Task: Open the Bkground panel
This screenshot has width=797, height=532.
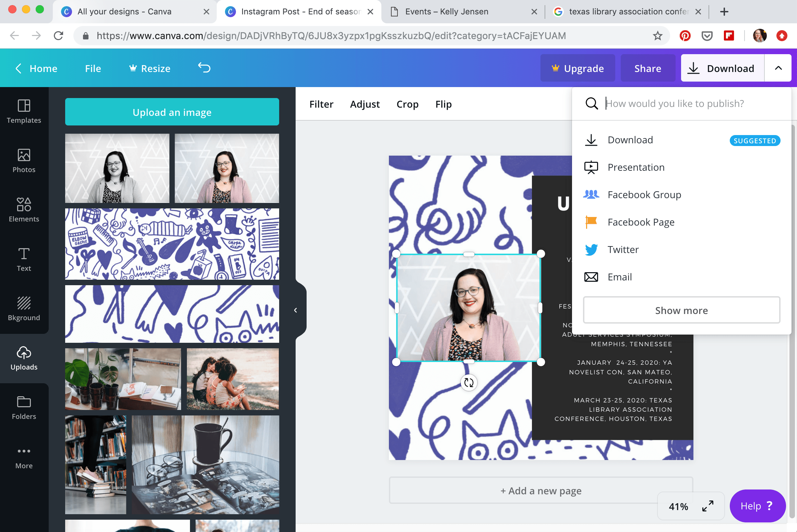Action: (24, 309)
